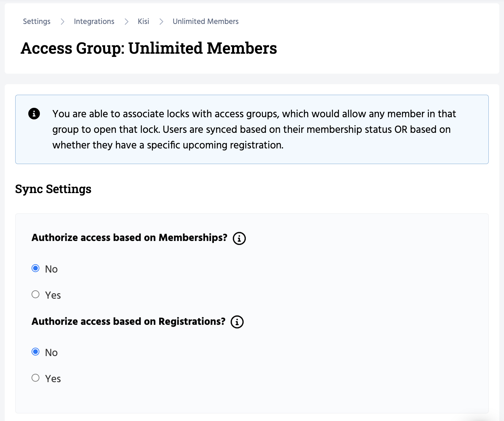Select No radio for Registrations access

pyautogui.click(x=36, y=352)
